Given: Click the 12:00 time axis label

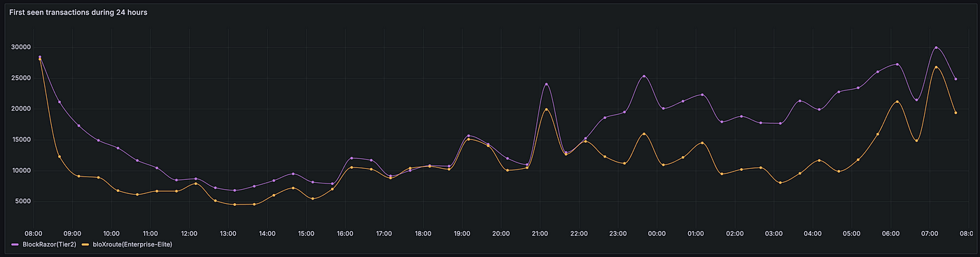Looking at the screenshot, I should [189, 233].
